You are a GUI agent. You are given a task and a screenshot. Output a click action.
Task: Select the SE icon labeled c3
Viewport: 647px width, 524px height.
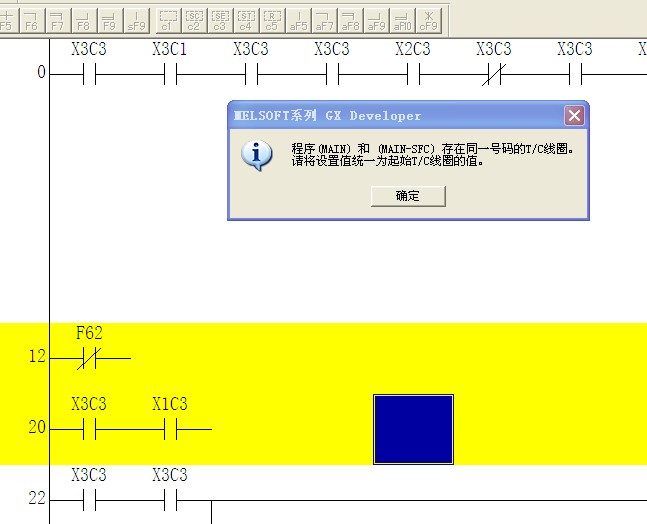coord(220,19)
